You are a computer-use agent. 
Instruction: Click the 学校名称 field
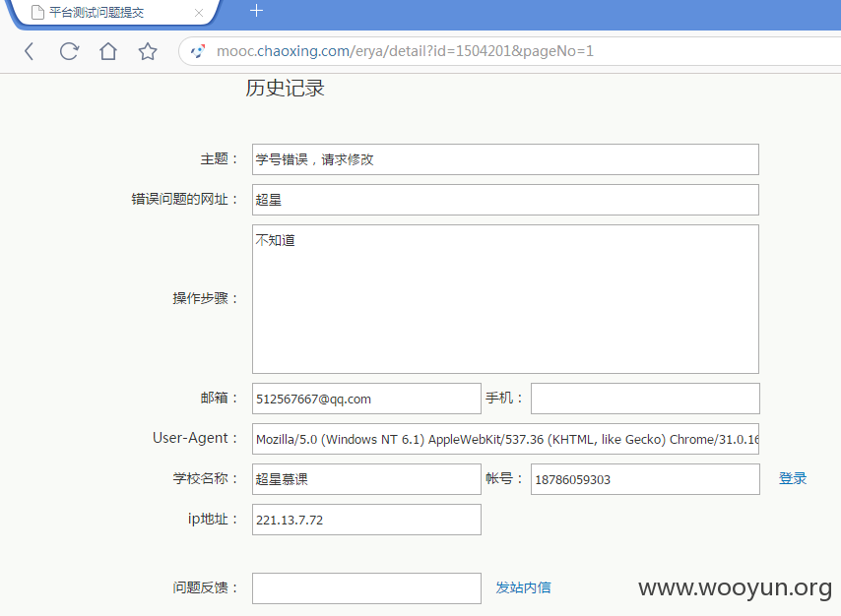coord(366,479)
